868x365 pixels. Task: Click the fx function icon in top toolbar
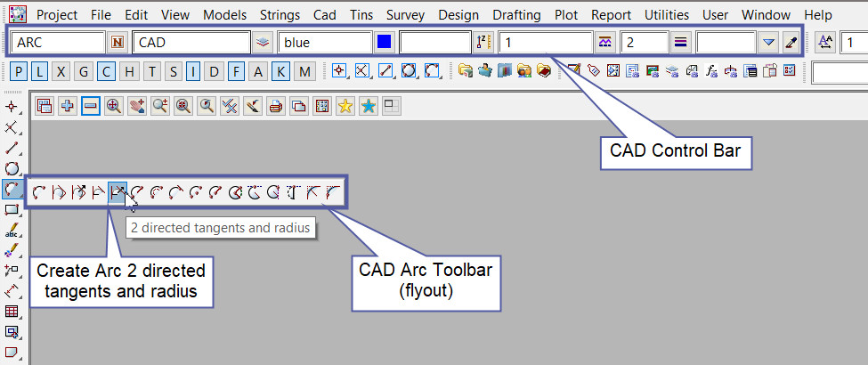pyautogui.click(x=710, y=71)
